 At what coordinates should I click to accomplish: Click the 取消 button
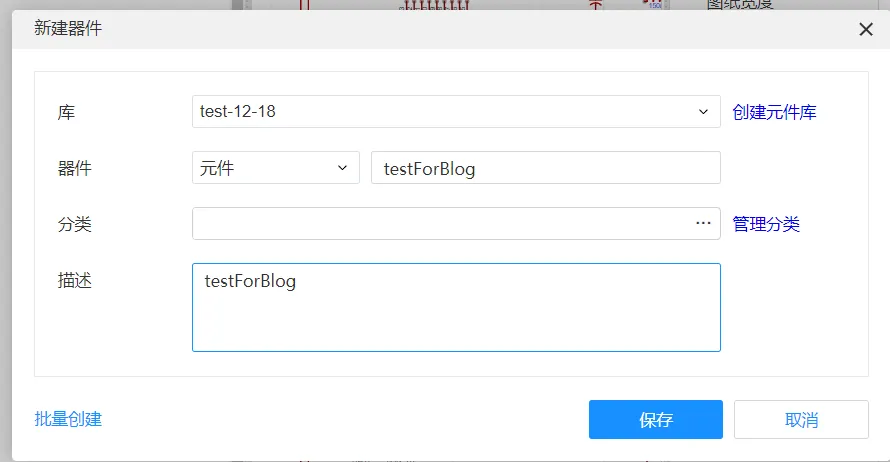pyautogui.click(x=801, y=419)
